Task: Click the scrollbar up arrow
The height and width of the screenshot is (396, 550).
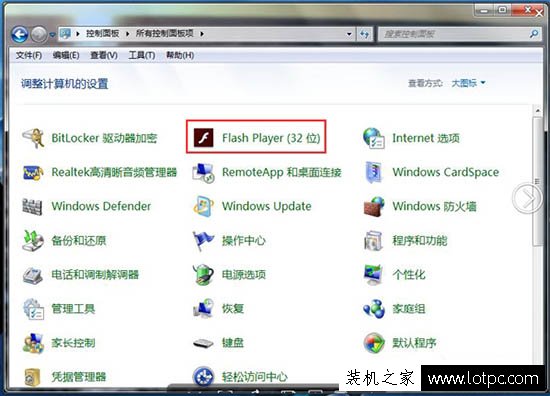Action: click(537, 111)
